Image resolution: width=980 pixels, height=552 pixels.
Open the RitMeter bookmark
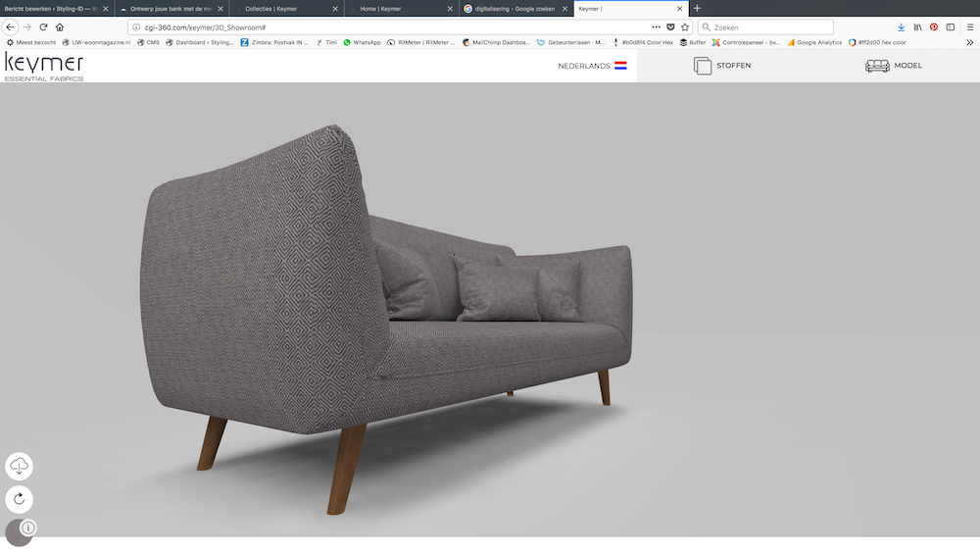(420, 42)
